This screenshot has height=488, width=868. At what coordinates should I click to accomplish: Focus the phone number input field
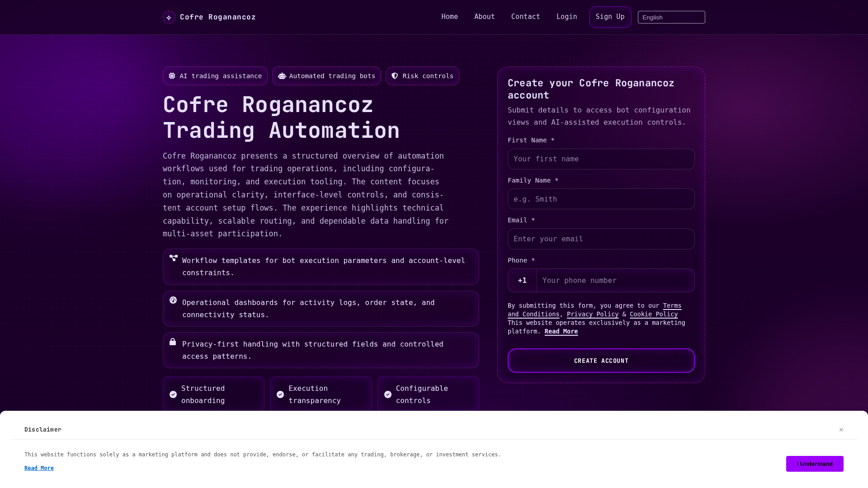pyautogui.click(x=616, y=281)
